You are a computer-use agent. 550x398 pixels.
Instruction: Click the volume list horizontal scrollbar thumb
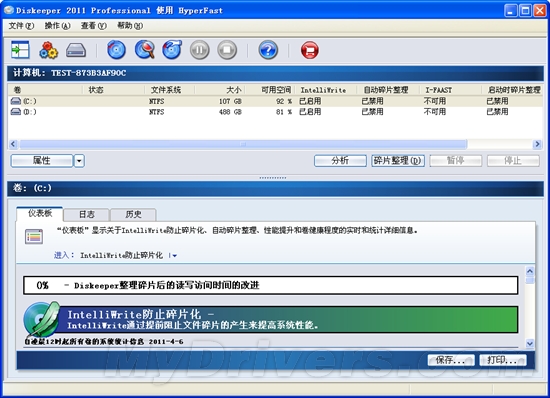[243, 144]
